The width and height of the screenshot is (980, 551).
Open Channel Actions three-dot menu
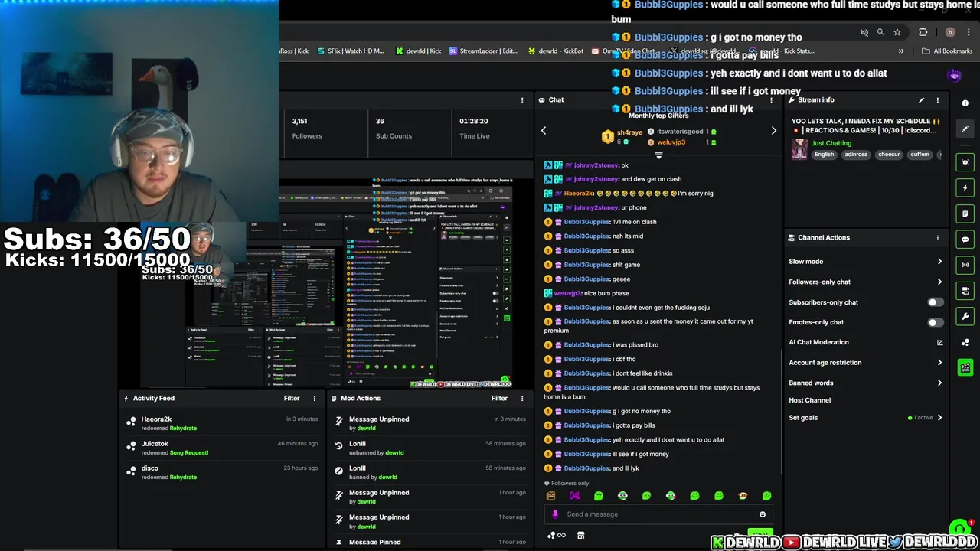point(937,238)
